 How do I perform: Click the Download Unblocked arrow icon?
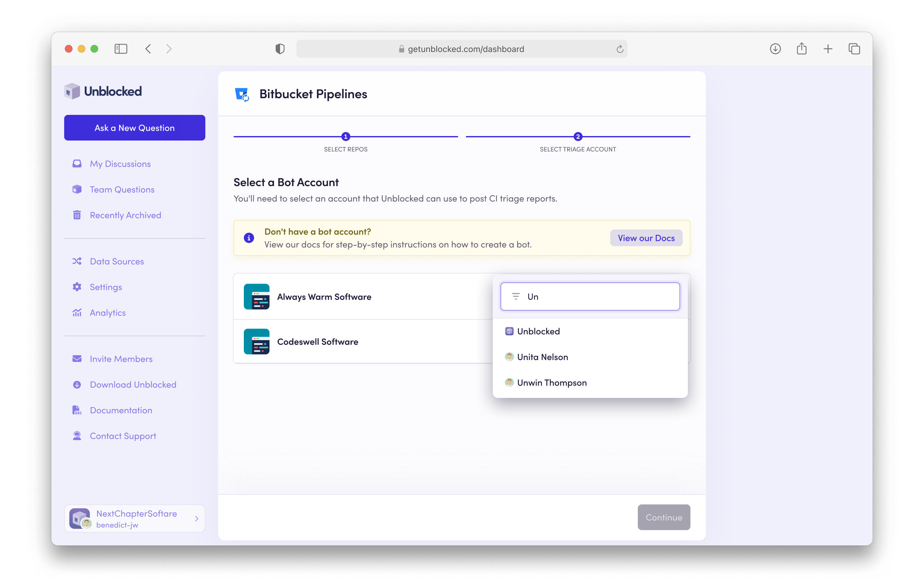click(77, 384)
